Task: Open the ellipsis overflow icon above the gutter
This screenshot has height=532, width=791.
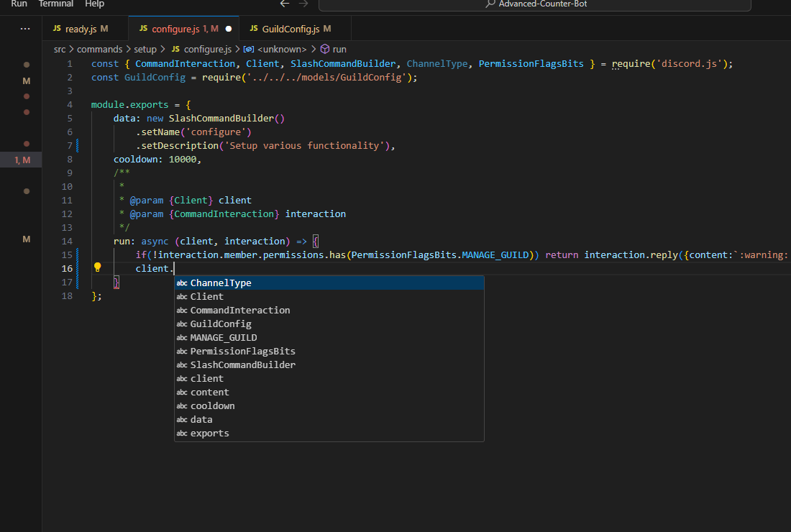Action: pos(25,28)
